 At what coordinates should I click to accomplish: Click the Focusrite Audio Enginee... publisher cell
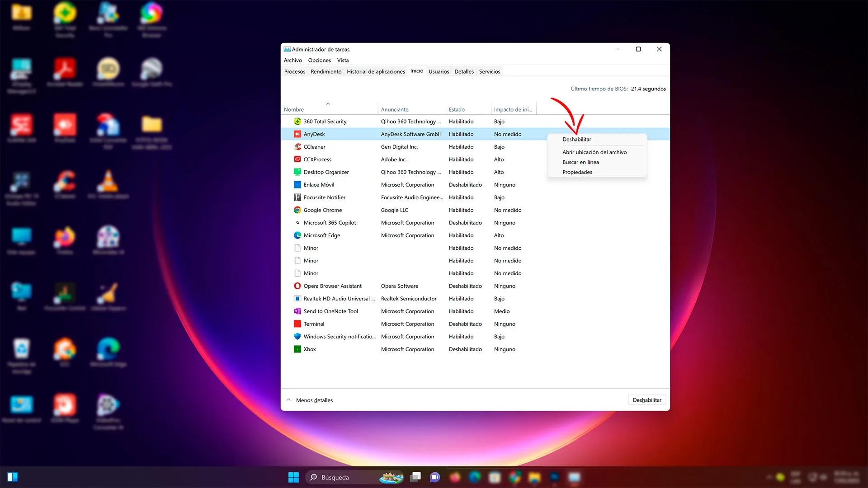[x=412, y=197]
